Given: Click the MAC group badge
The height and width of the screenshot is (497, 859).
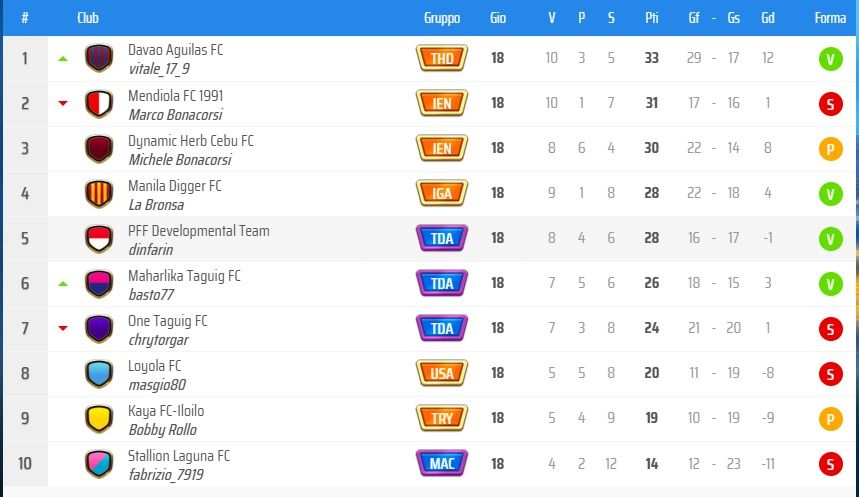Looking at the screenshot, I should 442,463.
